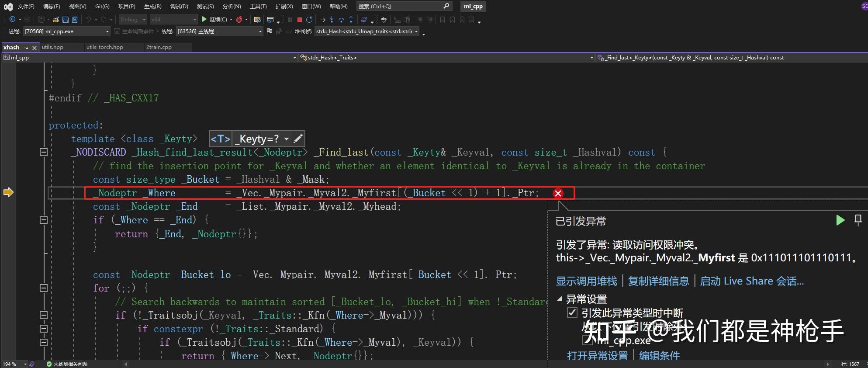Screen dimensions: 868x368
Task: Open the 194 % zoom level dropdown
Action: (14, 364)
